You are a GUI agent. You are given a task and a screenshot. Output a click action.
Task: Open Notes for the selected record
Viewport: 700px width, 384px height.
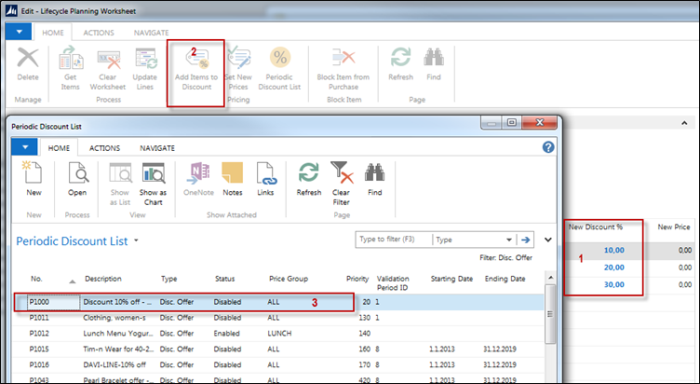[232, 179]
